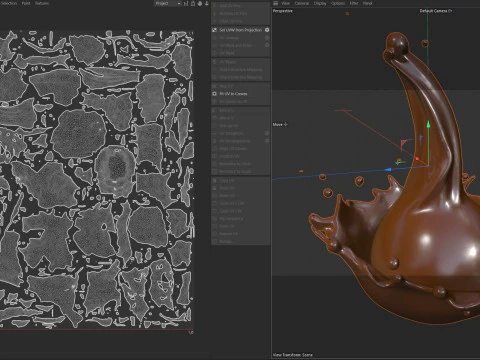Click the lock-shaped icon beside Project dropdown
Screen dimensions: 480x360
click(193, 3)
